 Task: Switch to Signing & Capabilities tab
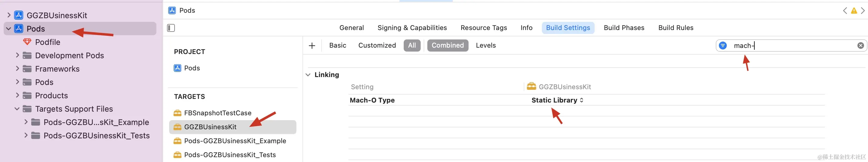(x=412, y=28)
